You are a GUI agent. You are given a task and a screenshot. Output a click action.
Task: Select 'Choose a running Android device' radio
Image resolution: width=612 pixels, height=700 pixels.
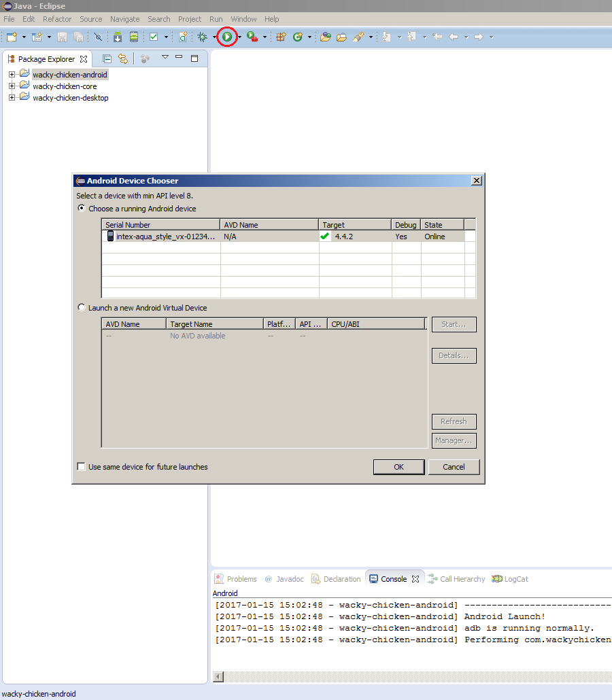pos(82,209)
